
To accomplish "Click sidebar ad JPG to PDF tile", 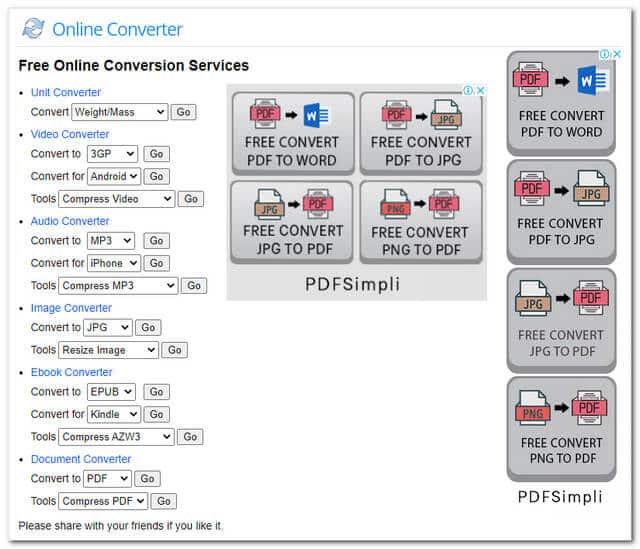I will [x=561, y=320].
